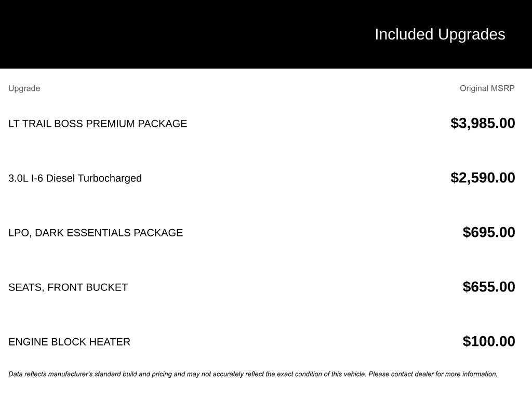This screenshot has width=532, height=399.
Task: Click the $100.00 price
Action: [488, 341]
